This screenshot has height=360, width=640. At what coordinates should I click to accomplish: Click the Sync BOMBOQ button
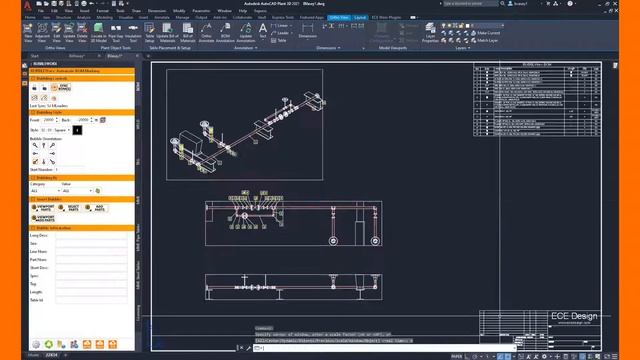pyautogui.click(x=61, y=87)
